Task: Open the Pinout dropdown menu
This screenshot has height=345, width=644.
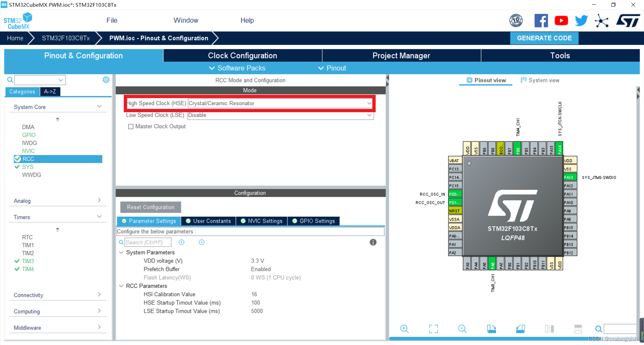Action: coord(332,68)
